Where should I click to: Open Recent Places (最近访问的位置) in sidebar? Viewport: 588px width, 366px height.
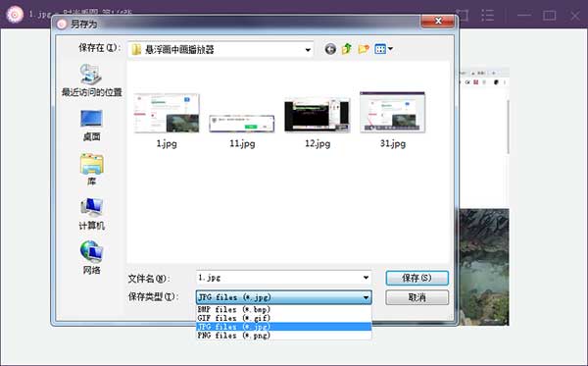91,79
